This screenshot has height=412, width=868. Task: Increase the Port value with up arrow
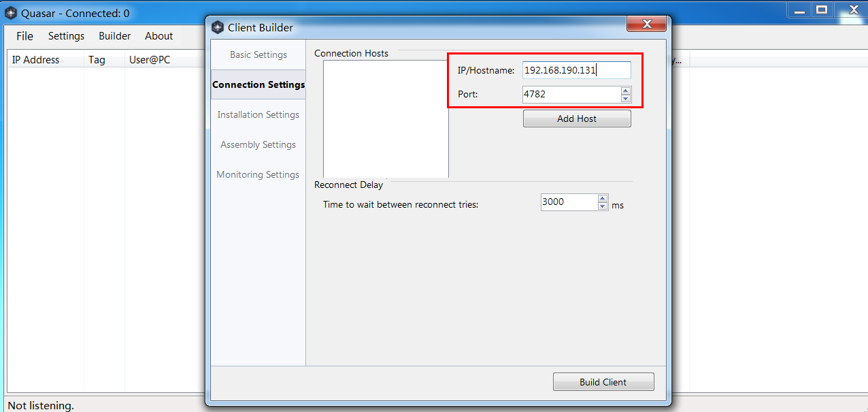pos(626,91)
